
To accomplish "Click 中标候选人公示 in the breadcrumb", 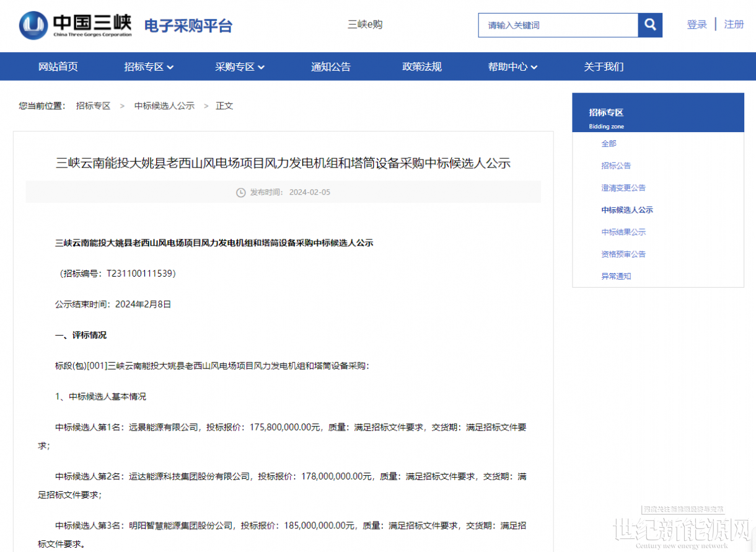I will 164,106.
